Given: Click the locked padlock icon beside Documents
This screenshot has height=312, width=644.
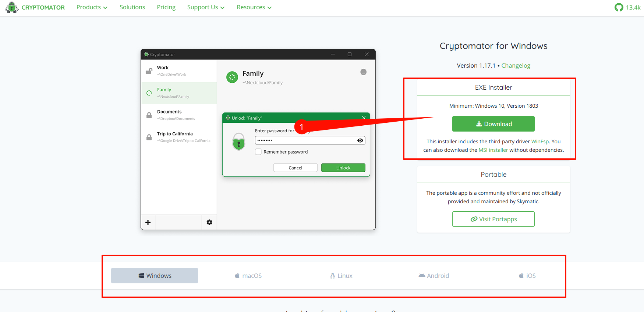Looking at the screenshot, I should (149, 115).
